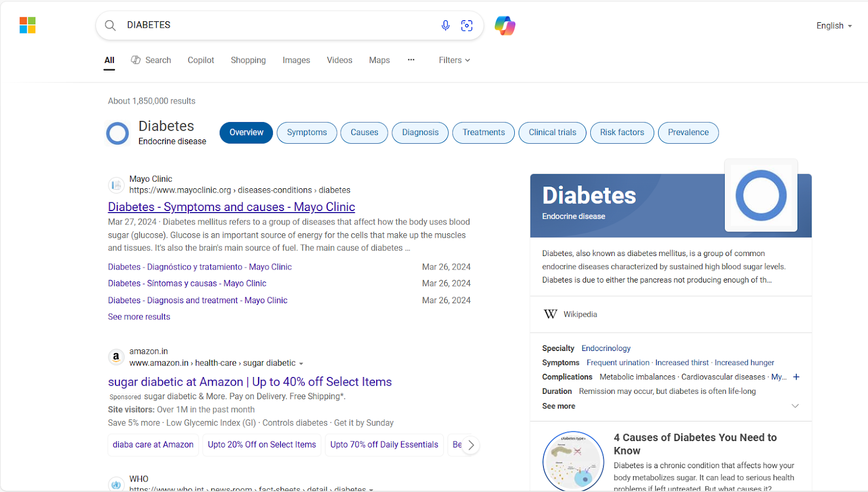Switch to the Copilot tab

(x=201, y=60)
